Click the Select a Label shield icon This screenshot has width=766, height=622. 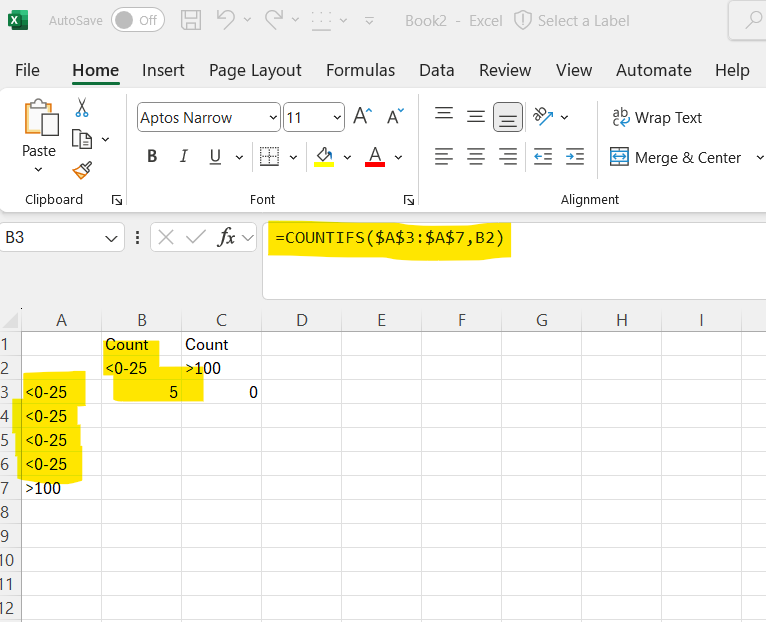523,21
